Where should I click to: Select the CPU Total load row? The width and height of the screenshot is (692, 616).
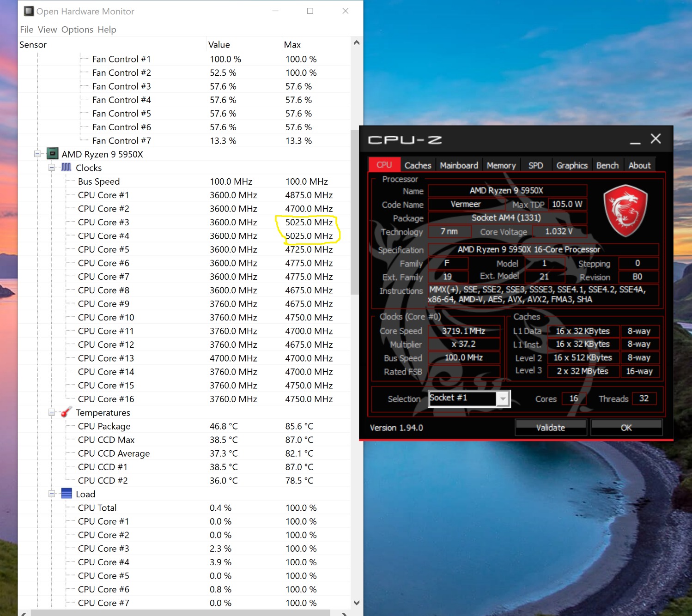(184, 508)
